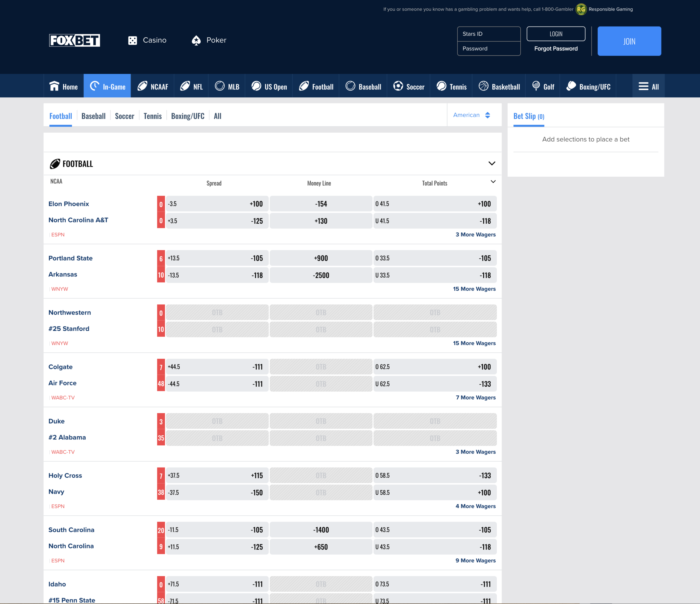Screen dimensions: 700x604
Task: Click the JOIN button
Action: pyautogui.click(x=629, y=41)
